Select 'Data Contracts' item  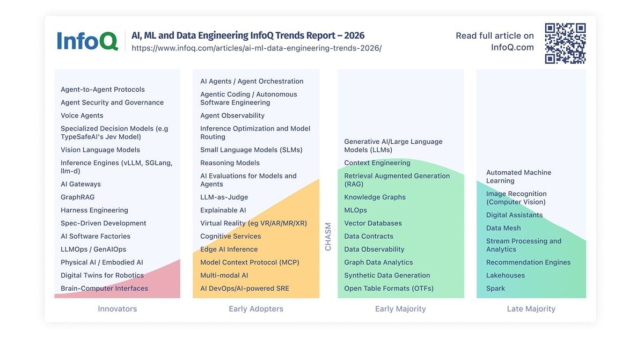pyautogui.click(x=369, y=236)
